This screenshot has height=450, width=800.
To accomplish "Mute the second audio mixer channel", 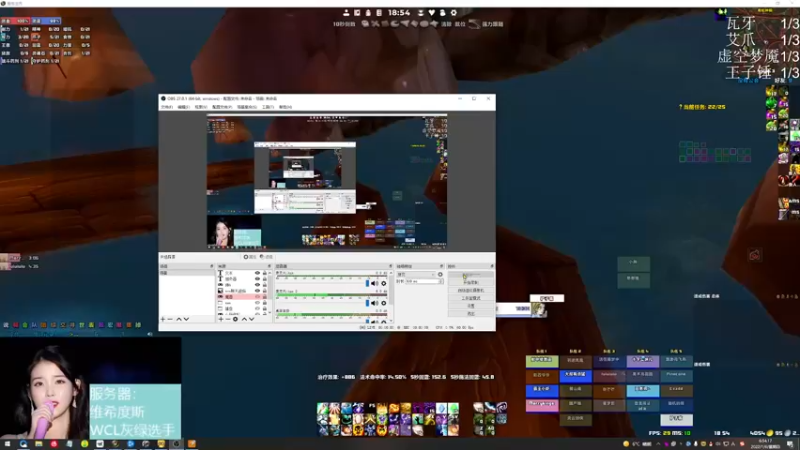I will coord(374,303).
